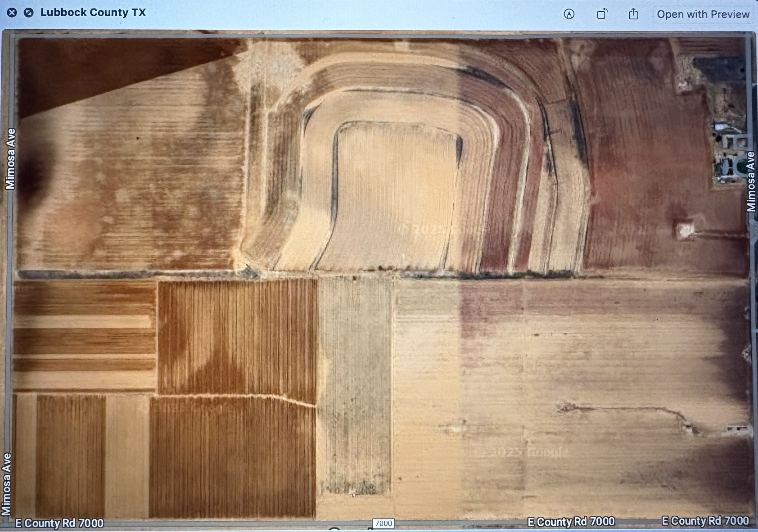Enter full screen with the diagonal-arrows button
This screenshot has height=532, width=758.
[x=28, y=13]
